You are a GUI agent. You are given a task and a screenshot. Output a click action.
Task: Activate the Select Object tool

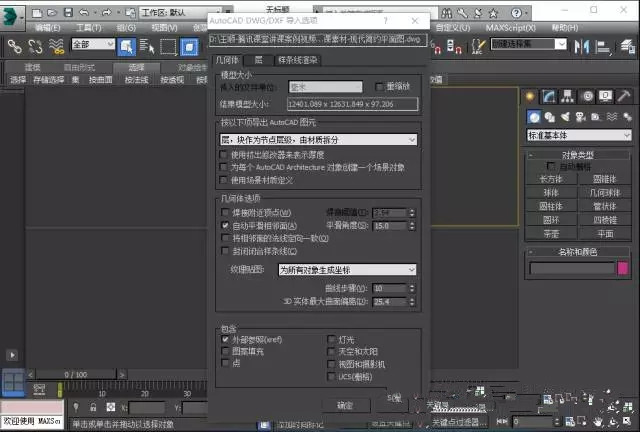(127, 47)
